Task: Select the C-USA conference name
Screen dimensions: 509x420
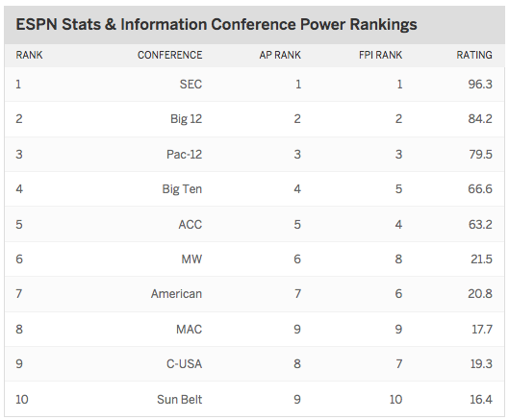Action: point(184,364)
